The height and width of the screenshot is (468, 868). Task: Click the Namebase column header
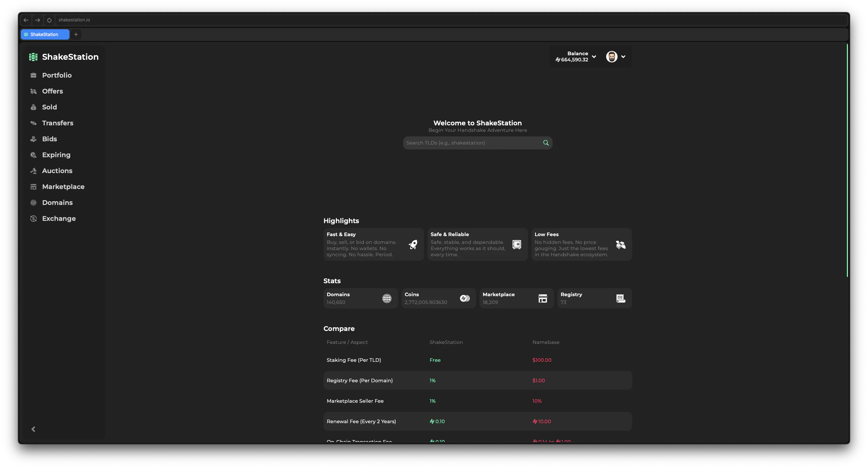[546, 342]
